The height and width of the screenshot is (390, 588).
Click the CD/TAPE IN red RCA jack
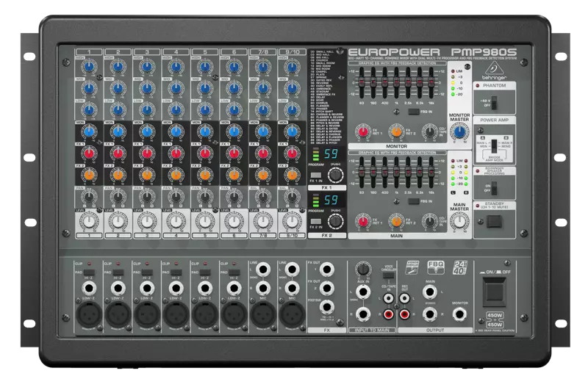[x=389, y=314]
